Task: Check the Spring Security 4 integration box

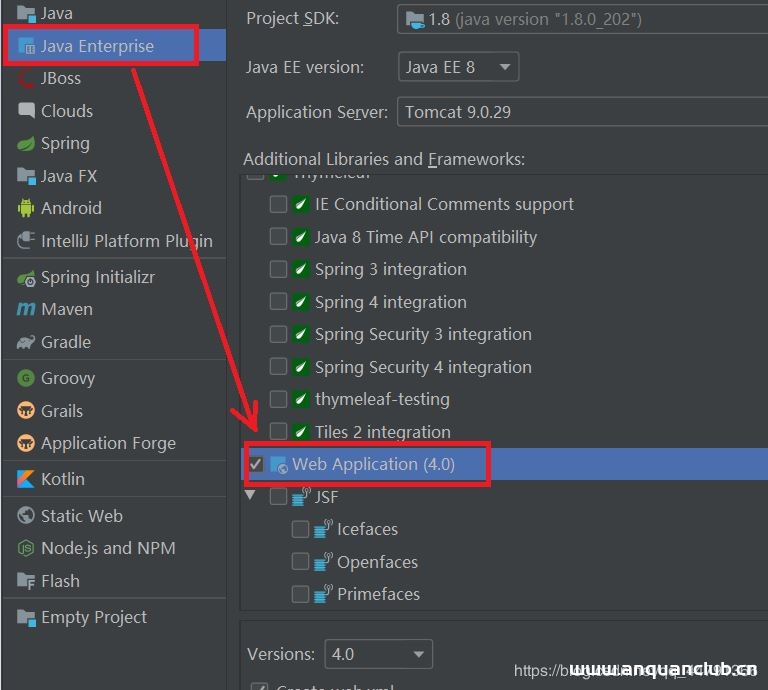Action: (x=278, y=367)
